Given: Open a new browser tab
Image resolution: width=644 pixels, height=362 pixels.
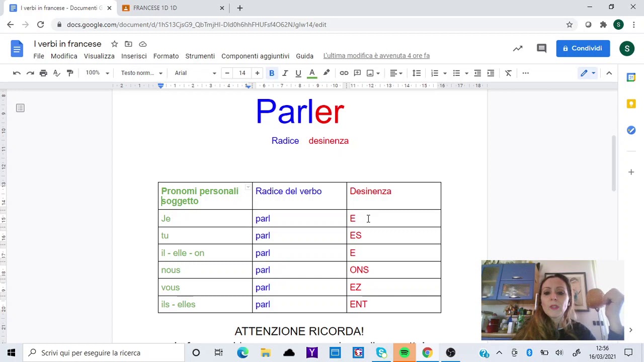Looking at the screenshot, I should [x=240, y=8].
